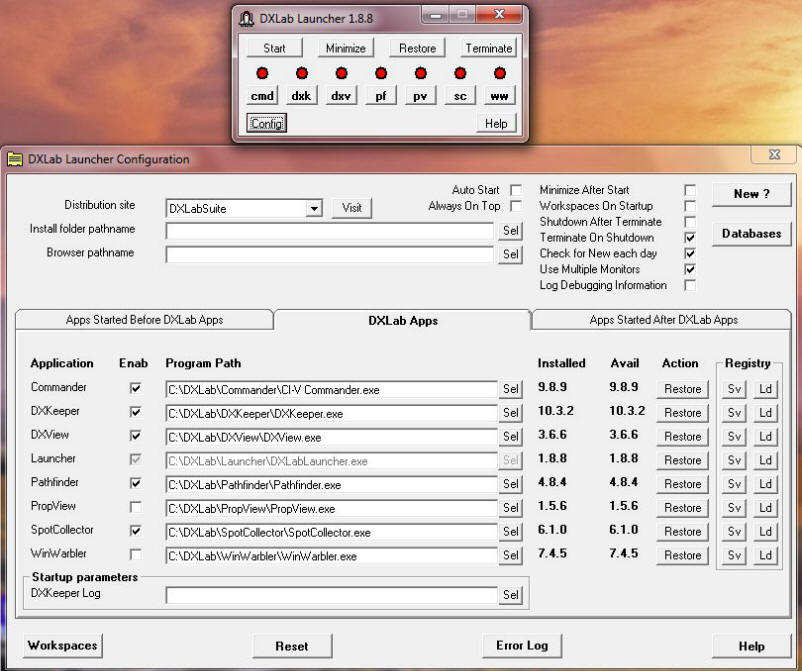
Task: Click Restore for the WinWarbler row
Action: (x=683, y=555)
